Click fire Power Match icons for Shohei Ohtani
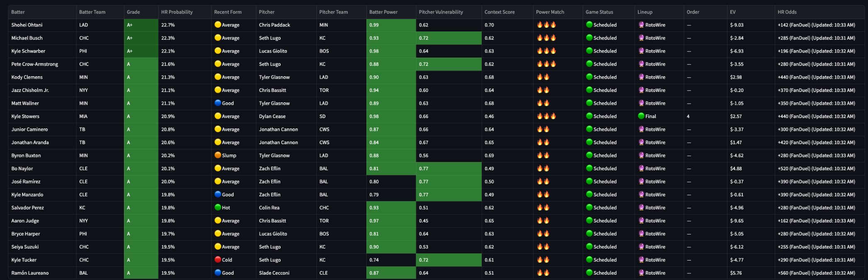Viewport: 868px width, 280px height. coord(546,25)
